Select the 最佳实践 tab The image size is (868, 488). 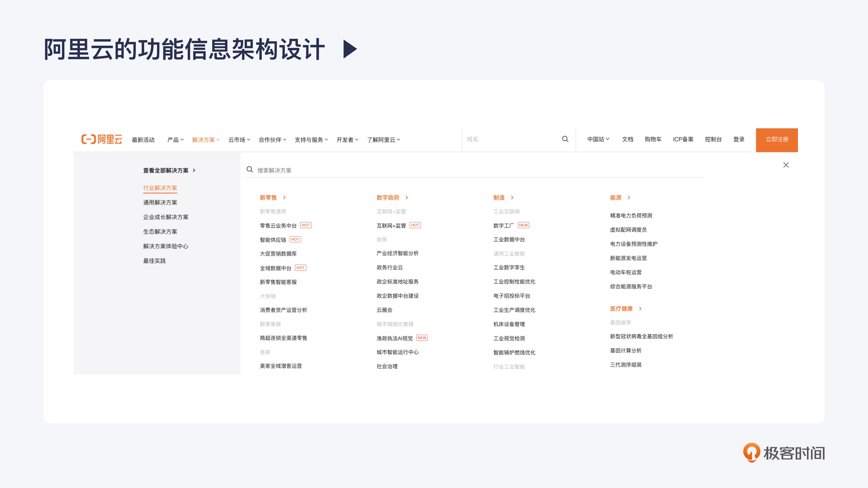(154, 261)
